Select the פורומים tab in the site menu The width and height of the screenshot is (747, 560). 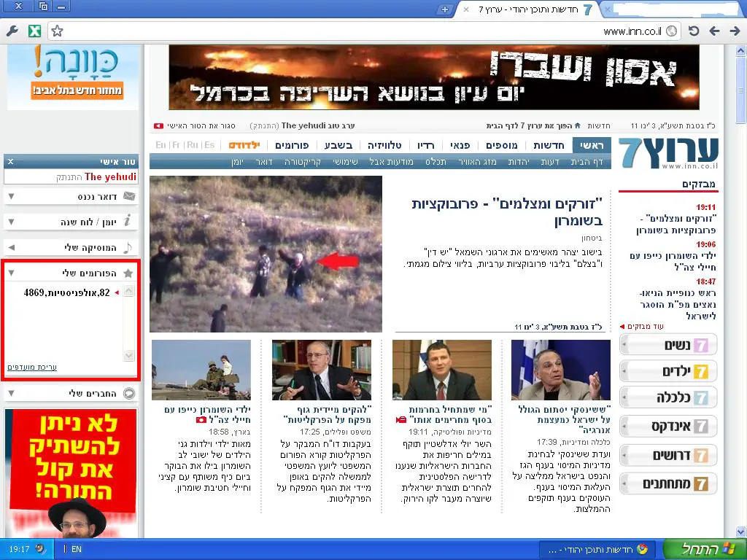(x=292, y=145)
